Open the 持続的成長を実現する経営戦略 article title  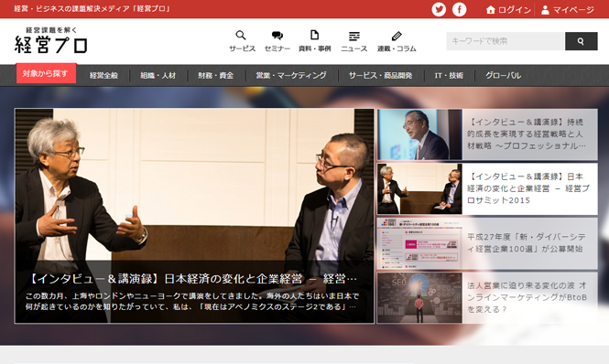pos(527,134)
